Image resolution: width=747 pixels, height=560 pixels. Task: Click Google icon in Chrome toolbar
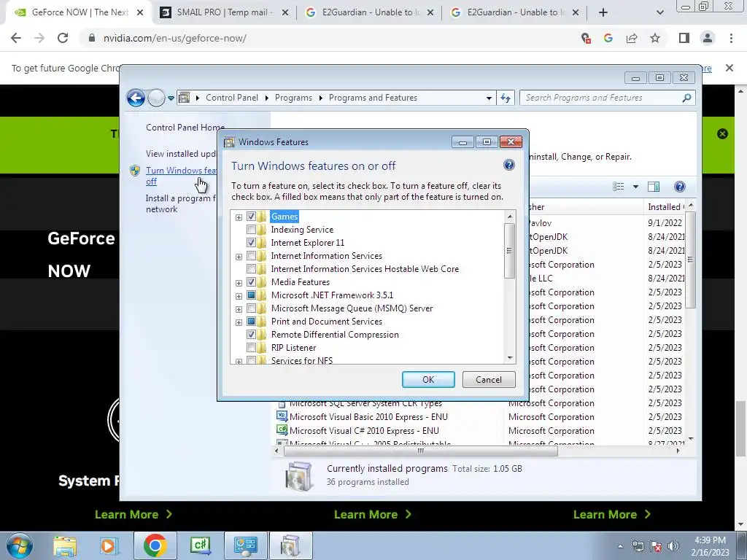[608, 38]
